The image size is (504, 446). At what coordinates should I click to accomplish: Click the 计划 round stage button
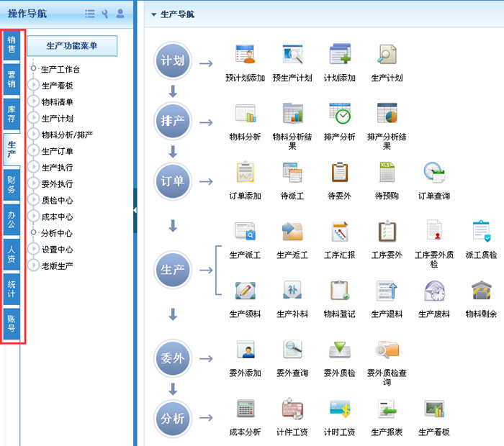tap(173, 60)
